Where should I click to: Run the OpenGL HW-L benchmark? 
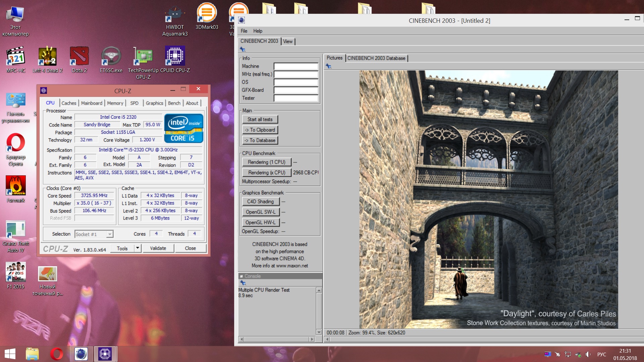click(261, 222)
